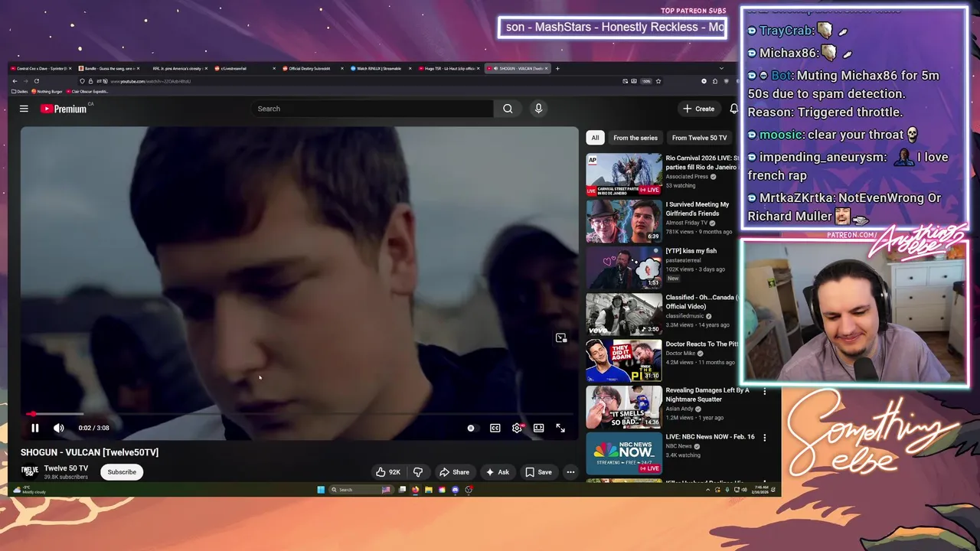This screenshot has height=551, width=980.
Task: Open 'Dailies' bookmarks folder
Action: [19, 91]
